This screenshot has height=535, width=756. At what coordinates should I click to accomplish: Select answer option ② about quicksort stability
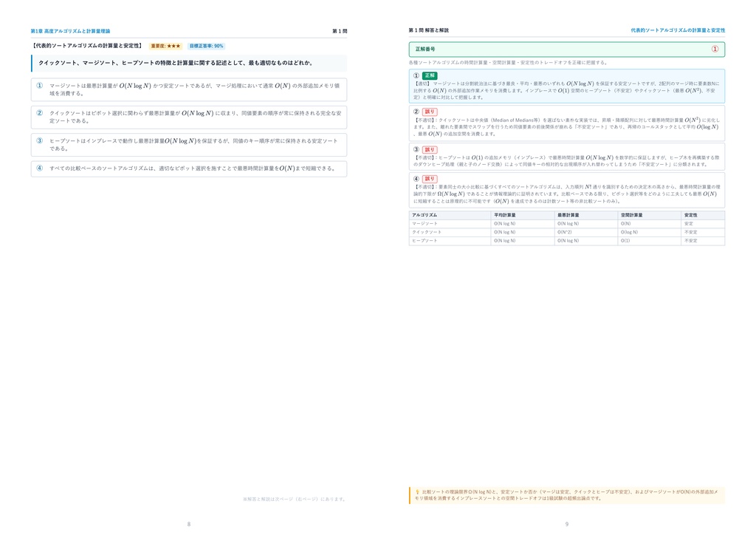(x=188, y=117)
